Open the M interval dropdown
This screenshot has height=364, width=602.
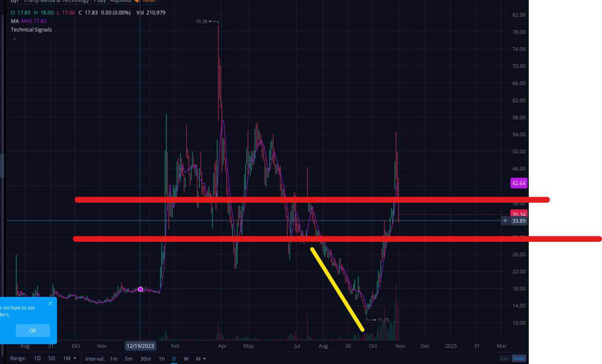coord(201,359)
